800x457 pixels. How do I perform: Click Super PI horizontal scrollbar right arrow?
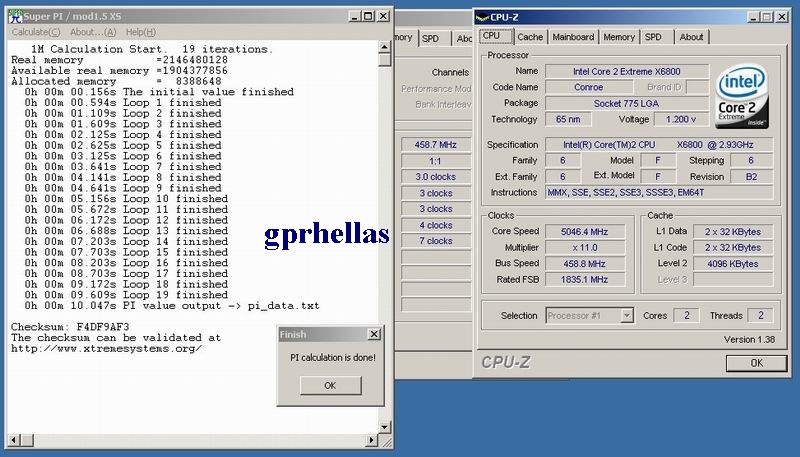(x=372, y=440)
